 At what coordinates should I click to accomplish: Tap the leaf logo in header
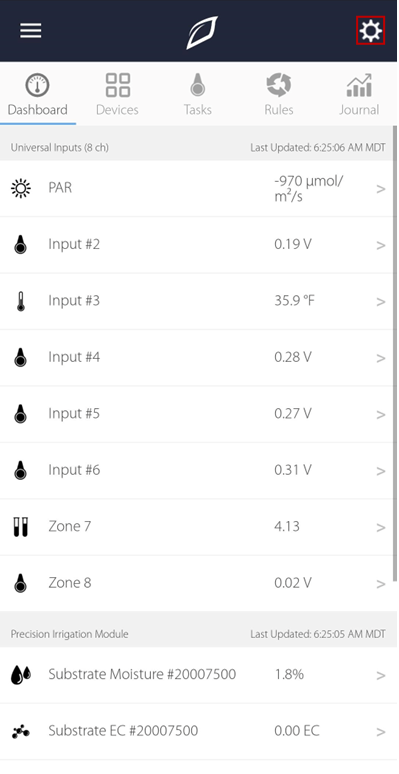tap(201, 33)
